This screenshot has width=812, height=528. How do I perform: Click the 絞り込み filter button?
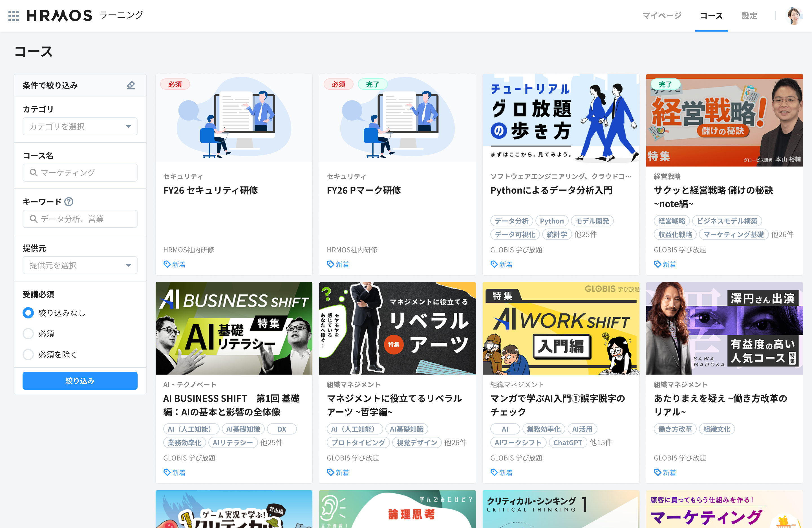80,380
